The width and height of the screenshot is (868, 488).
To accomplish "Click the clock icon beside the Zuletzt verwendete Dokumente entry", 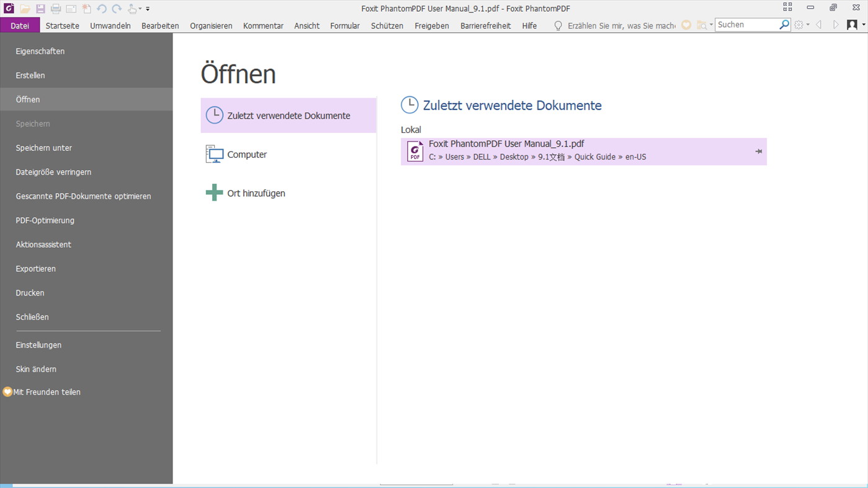I will pyautogui.click(x=214, y=115).
